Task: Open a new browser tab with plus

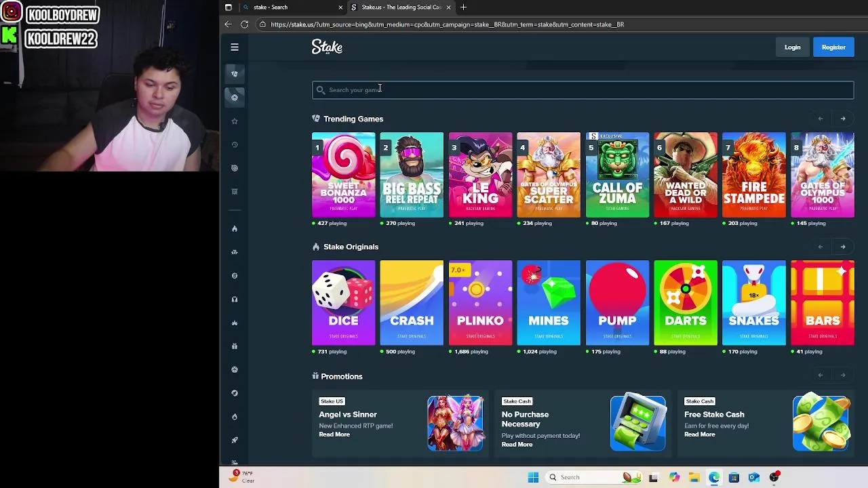Action: coord(463,7)
